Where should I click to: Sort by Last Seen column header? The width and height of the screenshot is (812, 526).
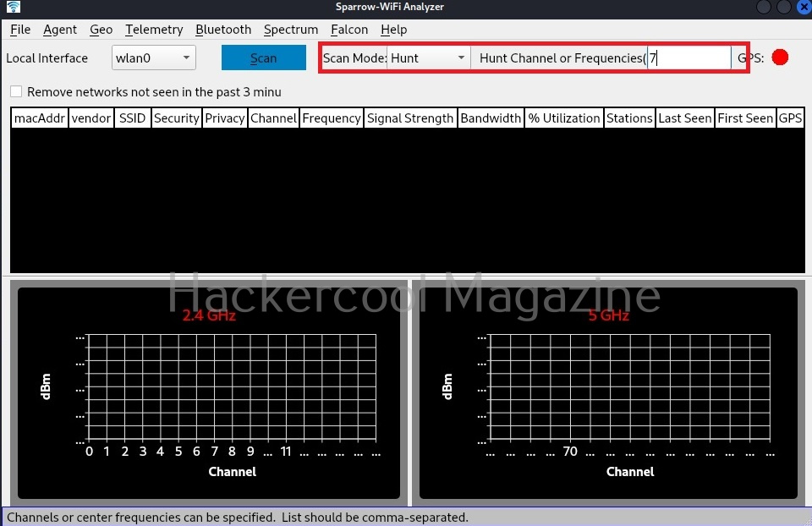point(684,118)
